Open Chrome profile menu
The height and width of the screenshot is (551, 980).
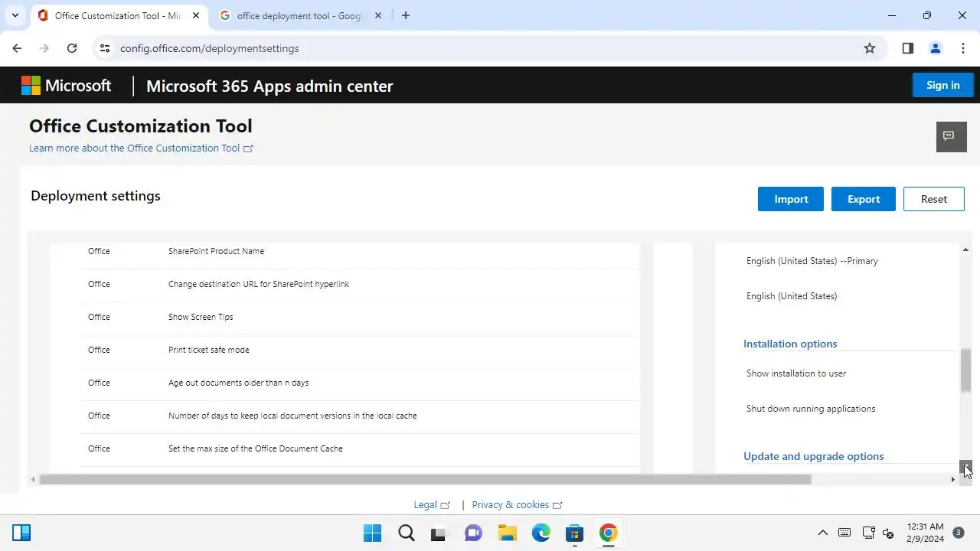tap(935, 48)
